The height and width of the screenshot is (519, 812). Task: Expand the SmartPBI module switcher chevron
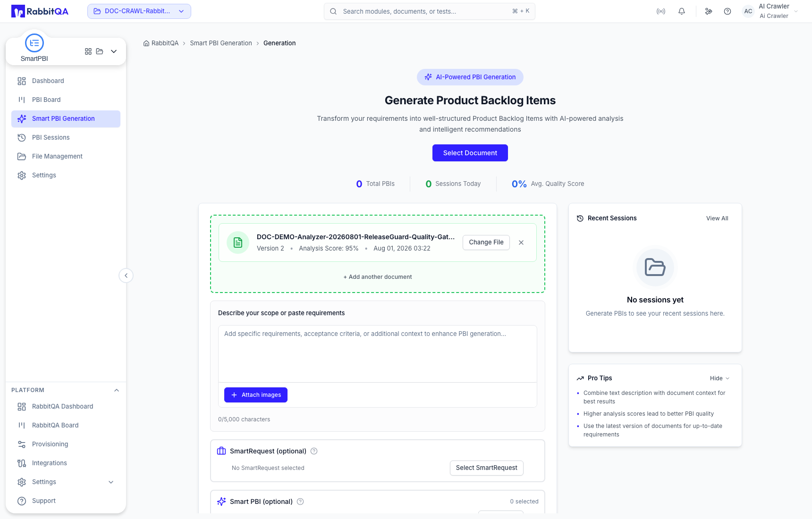pyautogui.click(x=114, y=51)
